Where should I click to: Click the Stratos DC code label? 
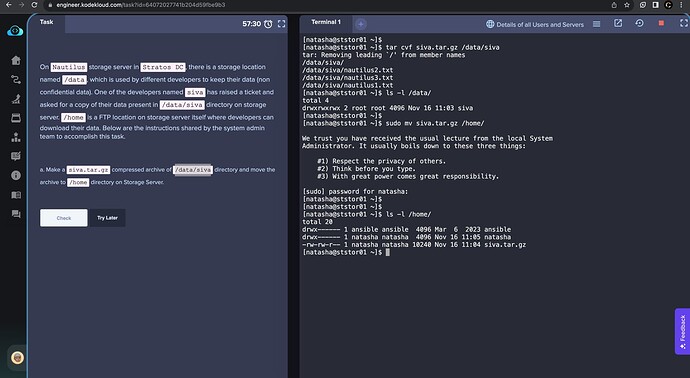[x=163, y=67]
